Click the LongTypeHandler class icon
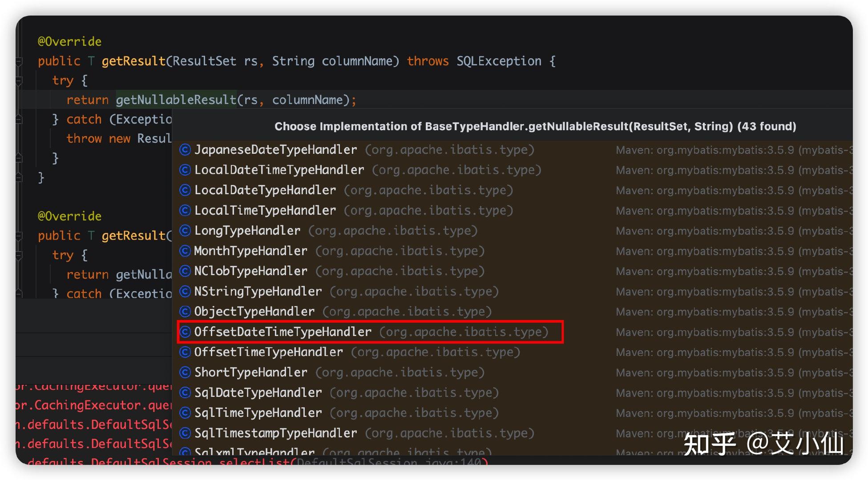Viewport: 868px width, 480px height. [x=185, y=231]
